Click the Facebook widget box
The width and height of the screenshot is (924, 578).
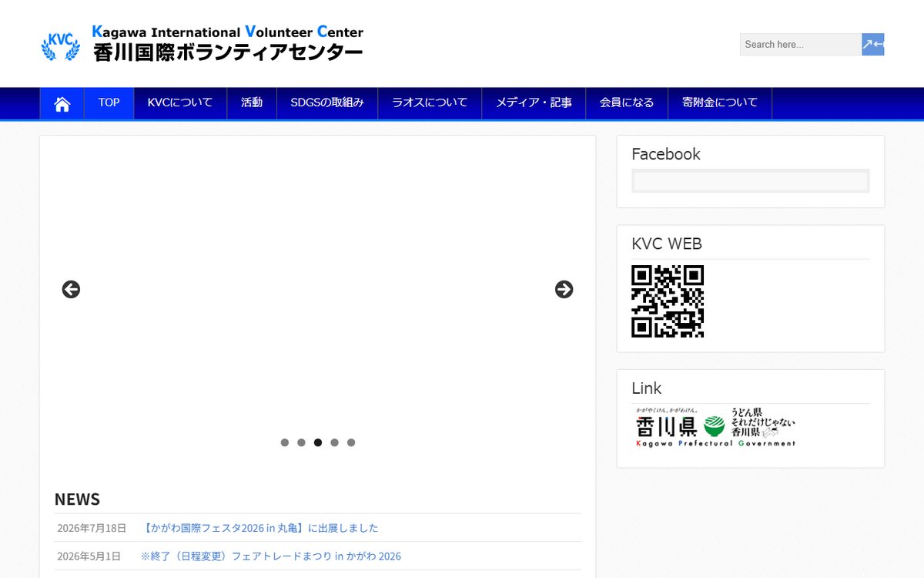coord(751,181)
